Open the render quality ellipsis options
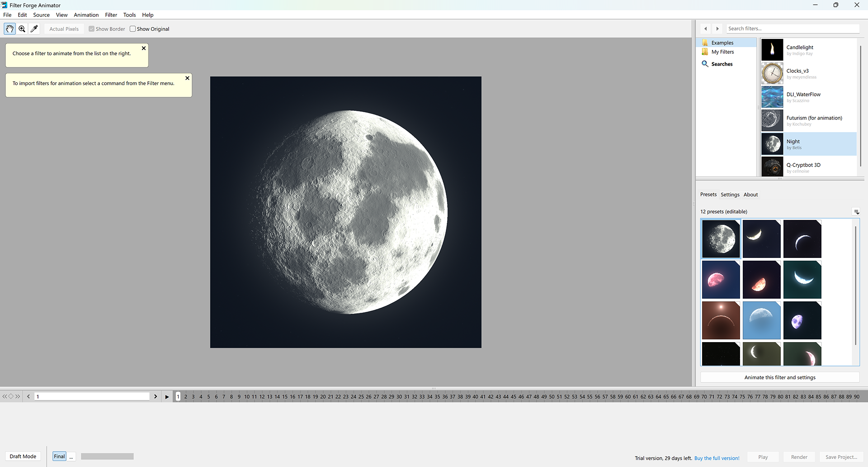The image size is (868, 467). pyautogui.click(x=71, y=457)
